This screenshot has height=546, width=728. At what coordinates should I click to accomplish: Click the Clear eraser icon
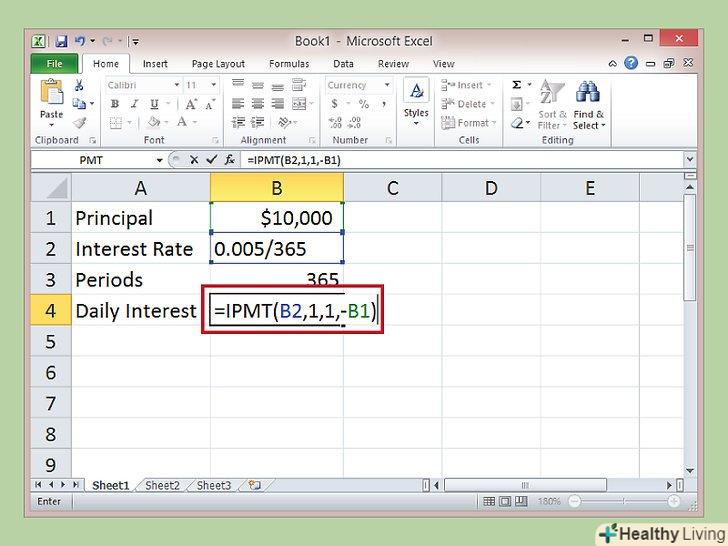click(517, 123)
